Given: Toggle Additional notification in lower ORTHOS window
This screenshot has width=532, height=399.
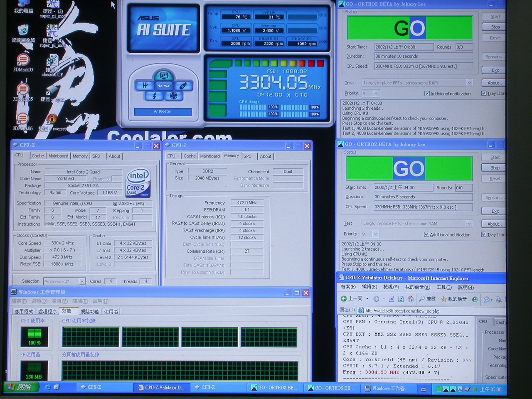Looking at the screenshot, I should [x=426, y=234].
